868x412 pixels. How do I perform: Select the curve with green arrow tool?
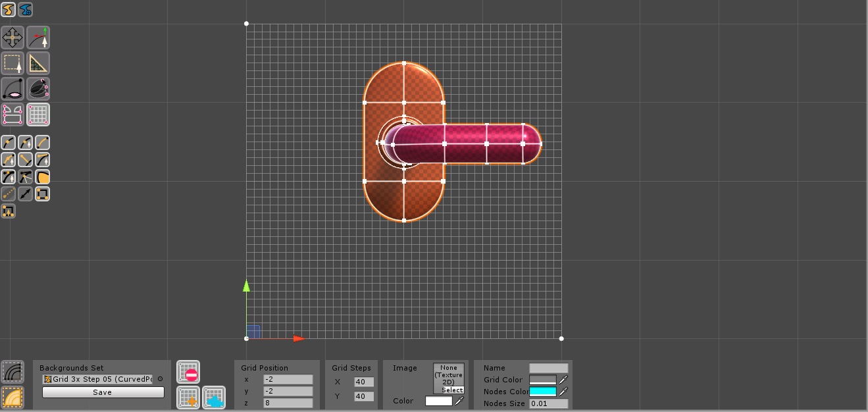tap(38, 38)
